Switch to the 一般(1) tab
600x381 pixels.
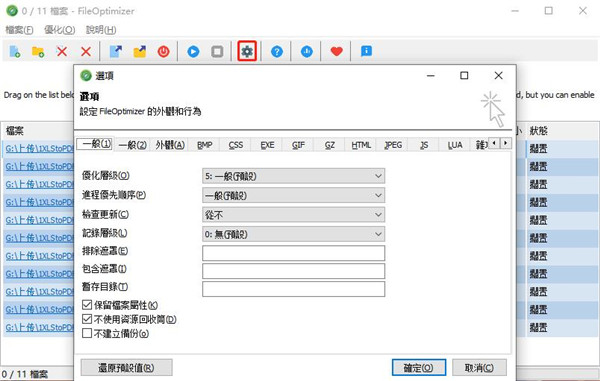[x=96, y=144]
